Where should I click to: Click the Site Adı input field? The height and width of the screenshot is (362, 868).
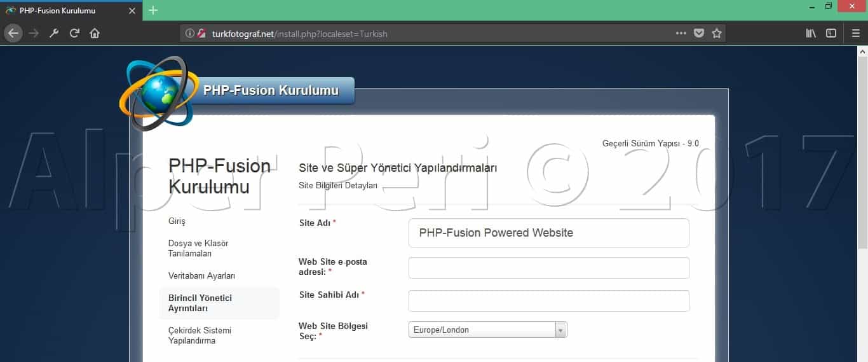[549, 233]
